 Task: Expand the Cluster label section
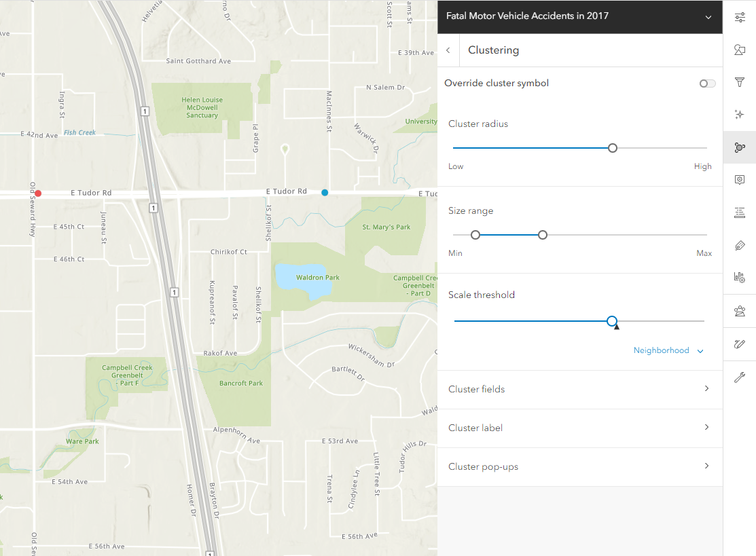(x=579, y=428)
